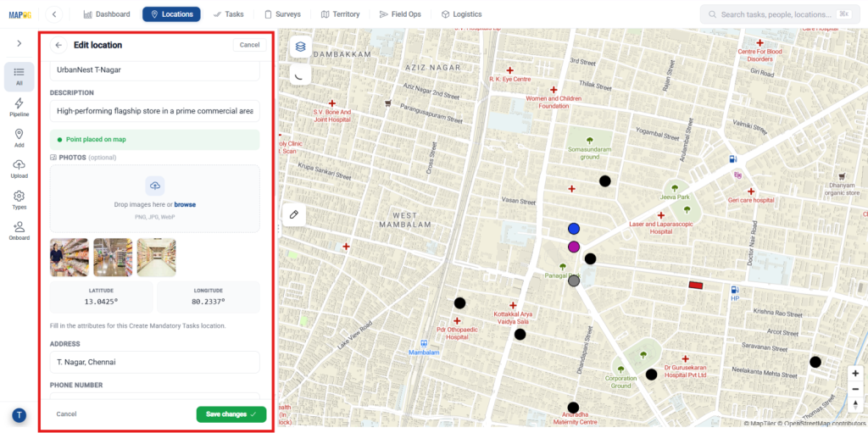The width and height of the screenshot is (868, 433).
Task: Click black marker near Corporation Ground
Action: click(x=652, y=375)
